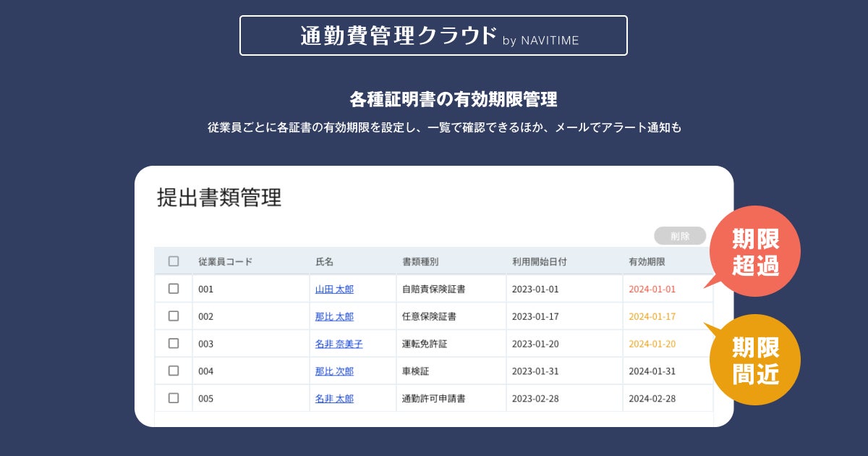Viewport: 868px width, 456px height.
Task: Open the 山田 太郎 employee link
Action: pyautogui.click(x=334, y=289)
